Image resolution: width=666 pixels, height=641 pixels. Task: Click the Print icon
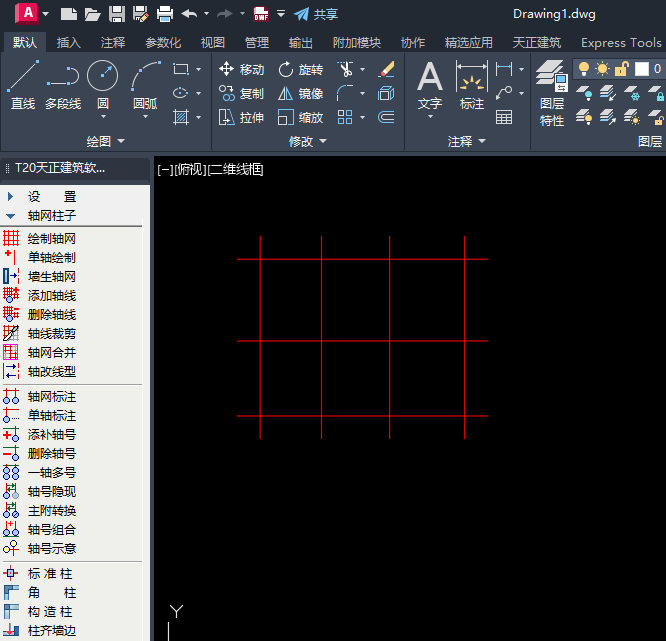tap(165, 14)
